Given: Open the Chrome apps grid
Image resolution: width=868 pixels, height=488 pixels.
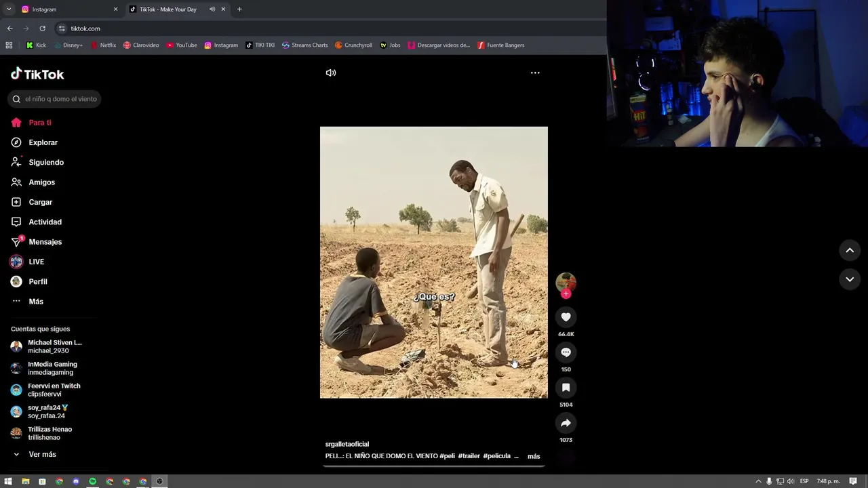Looking at the screenshot, I should (9, 45).
